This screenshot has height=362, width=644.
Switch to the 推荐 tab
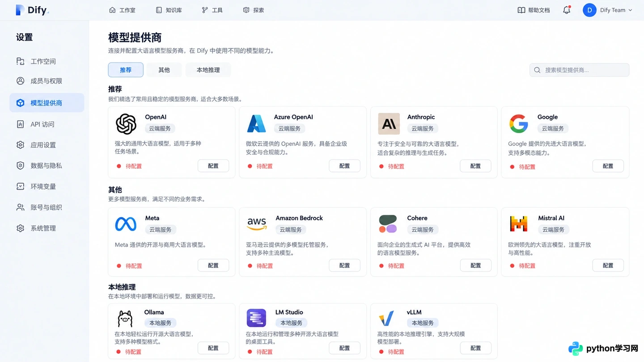(126, 70)
